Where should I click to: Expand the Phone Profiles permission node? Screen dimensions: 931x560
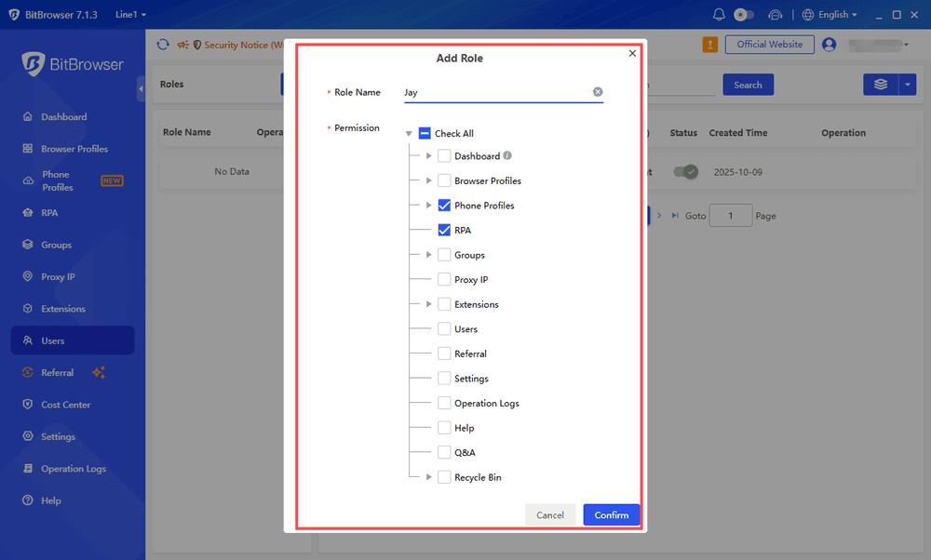click(428, 206)
